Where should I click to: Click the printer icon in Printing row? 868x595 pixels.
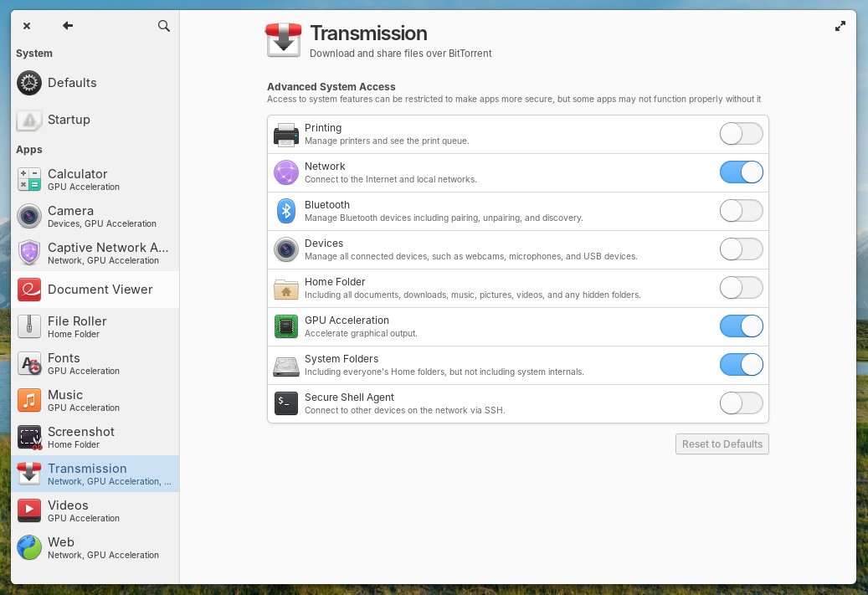[x=286, y=135]
